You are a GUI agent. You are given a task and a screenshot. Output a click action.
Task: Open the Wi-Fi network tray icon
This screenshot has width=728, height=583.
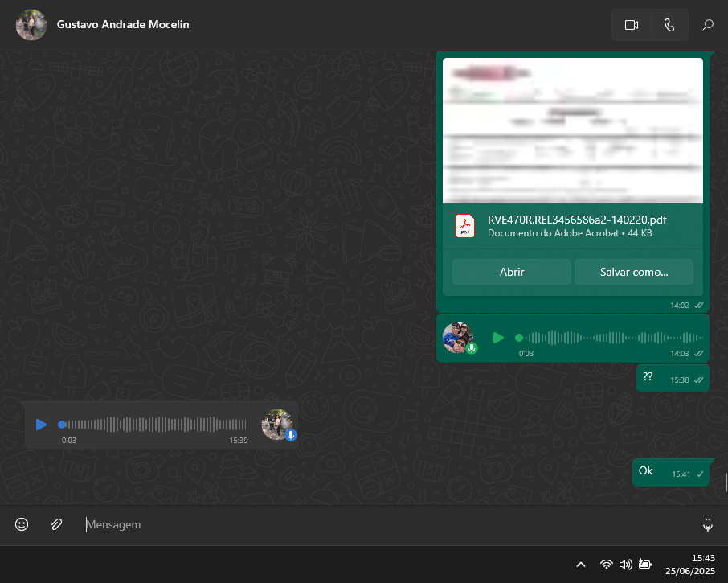(607, 565)
